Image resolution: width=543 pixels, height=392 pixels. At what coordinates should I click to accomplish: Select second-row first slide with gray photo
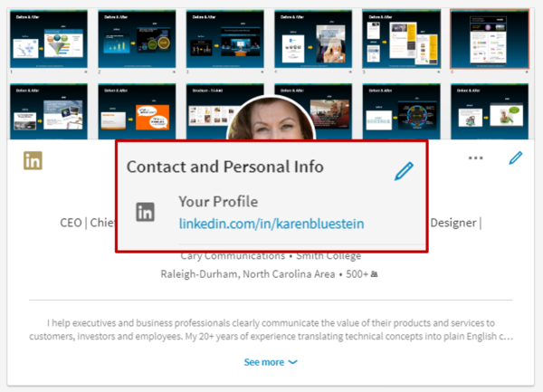(49, 111)
